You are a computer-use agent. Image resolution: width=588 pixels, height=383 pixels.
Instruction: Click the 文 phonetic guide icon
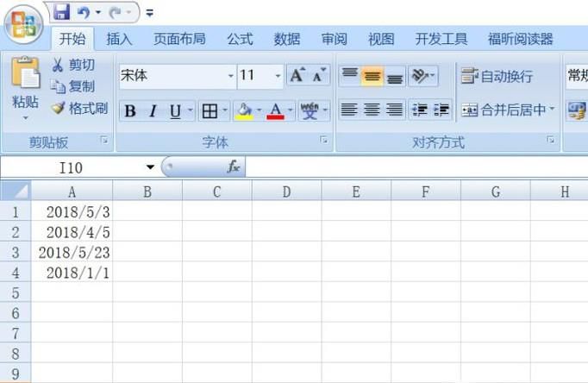pos(310,110)
